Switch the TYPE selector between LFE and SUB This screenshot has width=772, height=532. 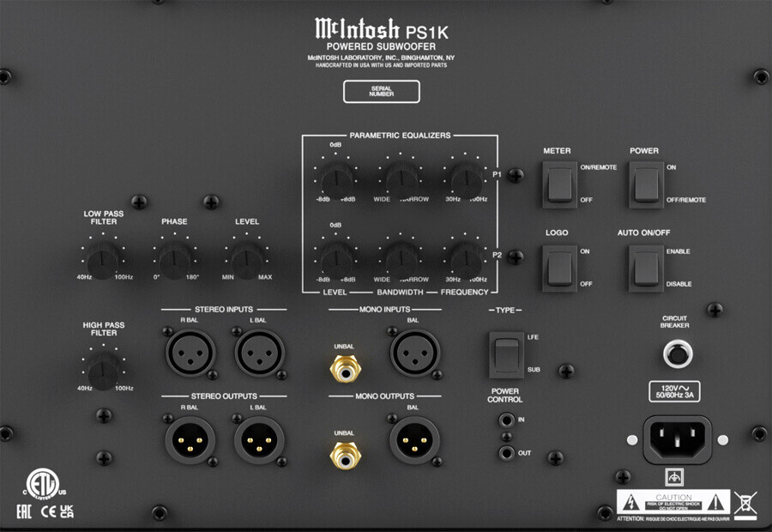click(x=507, y=355)
